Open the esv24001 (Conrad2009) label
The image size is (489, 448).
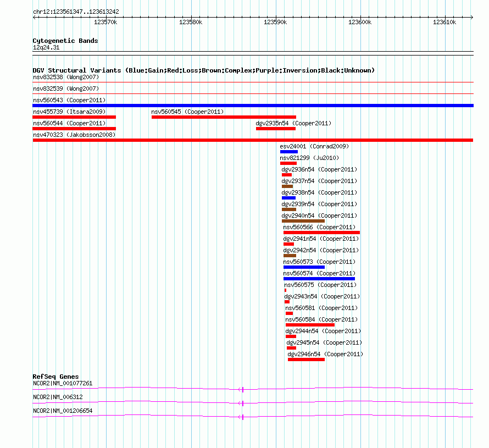(x=314, y=146)
